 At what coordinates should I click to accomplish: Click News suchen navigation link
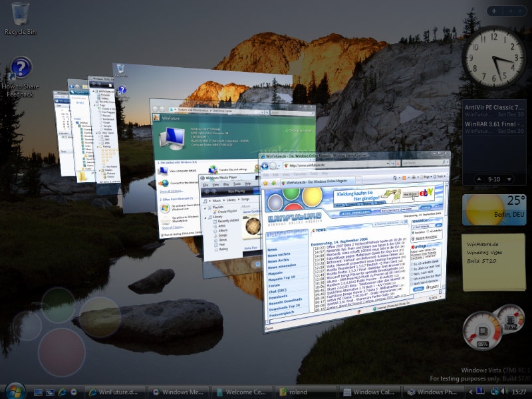279,255
